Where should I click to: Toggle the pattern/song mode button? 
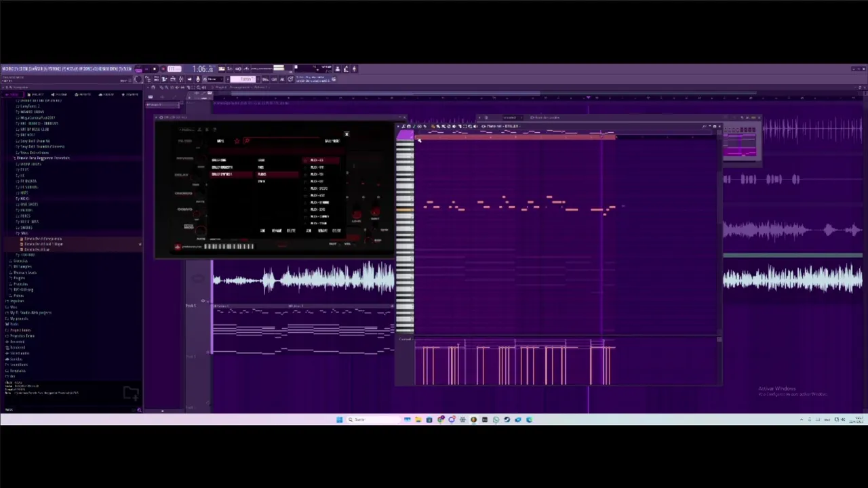[x=140, y=68]
